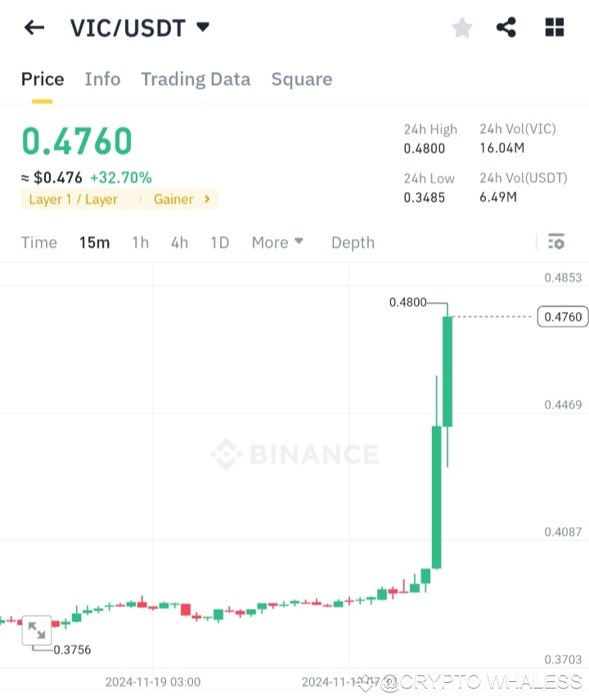This screenshot has width=589, height=700.
Task: Open the Square tab
Action: (302, 79)
